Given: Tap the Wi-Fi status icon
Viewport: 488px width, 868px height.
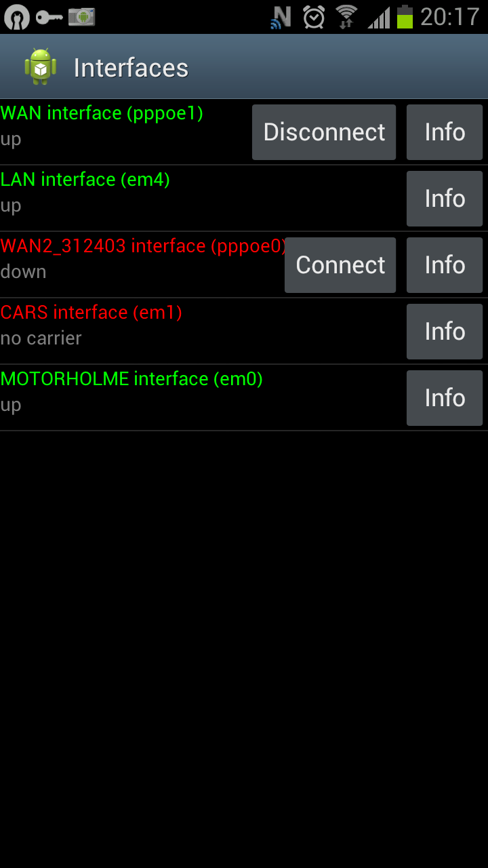Looking at the screenshot, I should 346,17.
